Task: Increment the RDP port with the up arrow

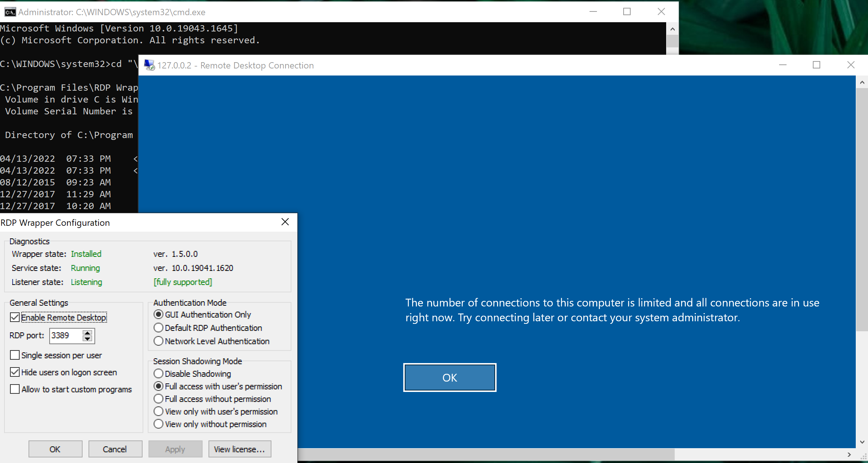Action: 87,332
